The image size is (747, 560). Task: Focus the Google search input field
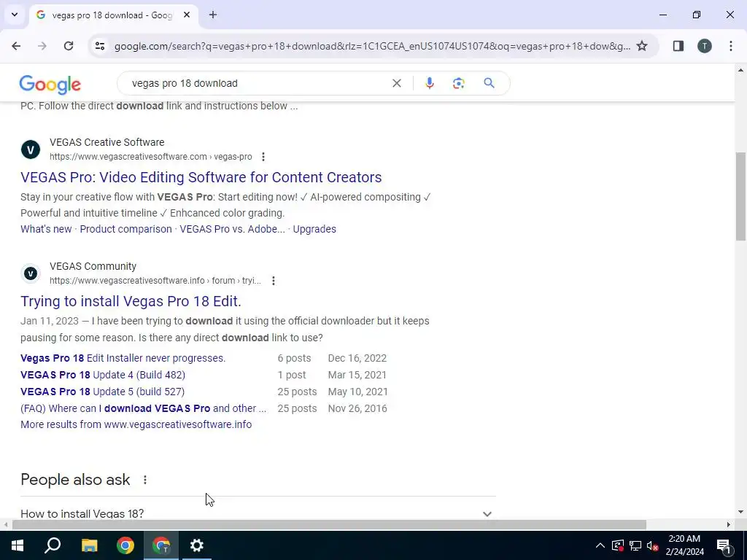pos(258,83)
